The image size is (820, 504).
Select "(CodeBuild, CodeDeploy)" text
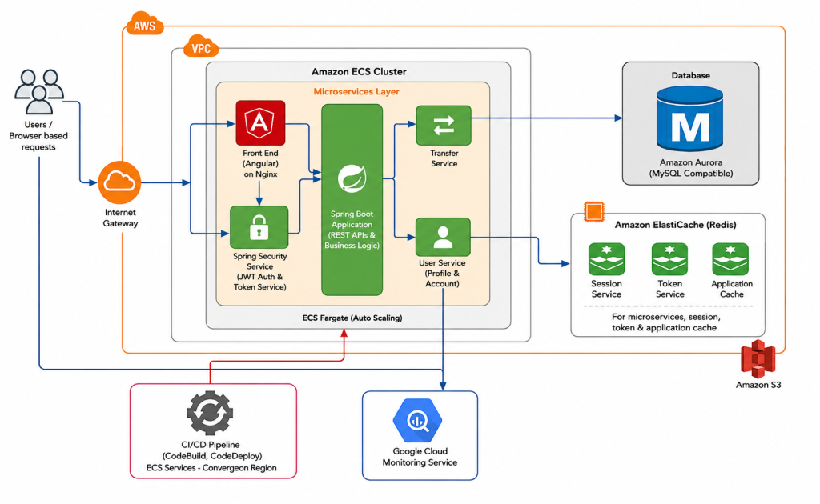click(212, 456)
